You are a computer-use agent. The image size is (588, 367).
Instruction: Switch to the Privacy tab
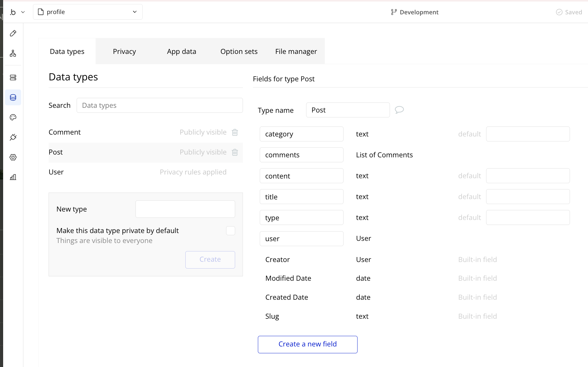point(124,51)
